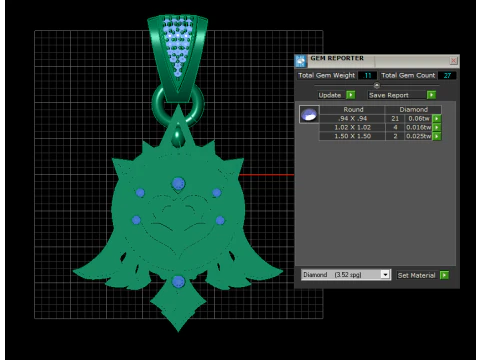Click the green arrow beside Set Material
This screenshot has height=360, width=480.
tap(444, 275)
